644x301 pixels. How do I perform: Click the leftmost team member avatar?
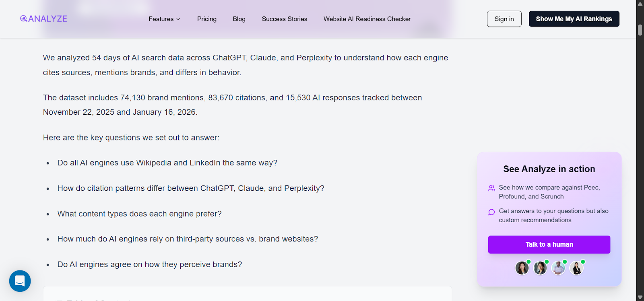click(x=522, y=268)
